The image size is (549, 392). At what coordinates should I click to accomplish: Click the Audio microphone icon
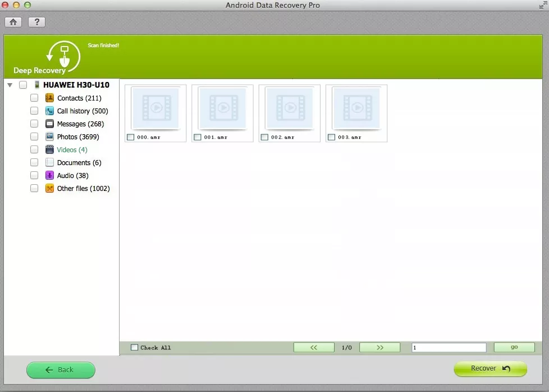50,175
